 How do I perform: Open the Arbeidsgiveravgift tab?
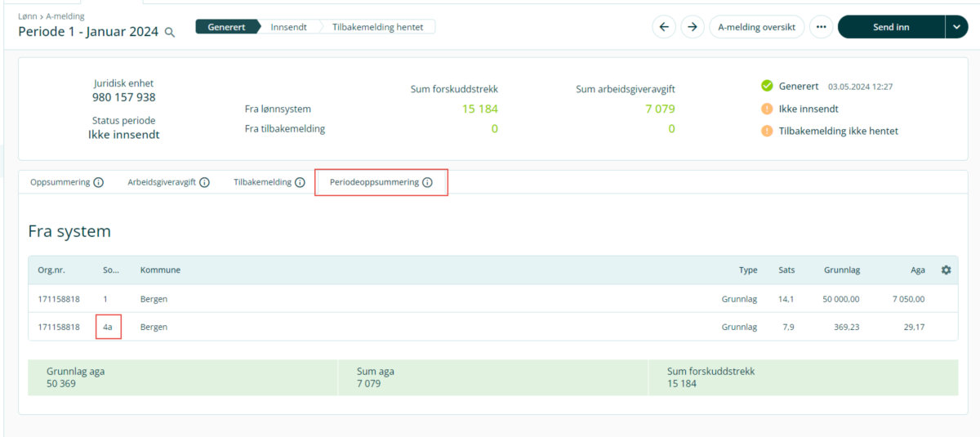pyautogui.click(x=163, y=183)
